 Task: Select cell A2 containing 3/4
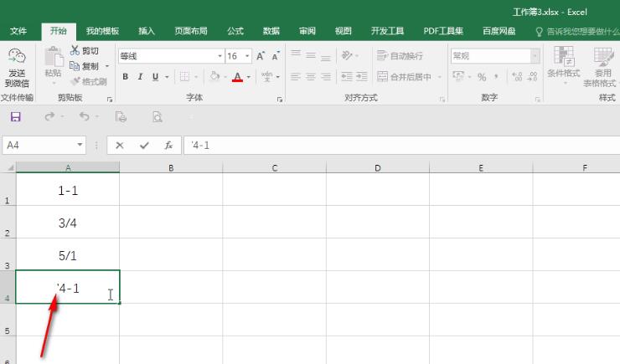tap(68, 222)
